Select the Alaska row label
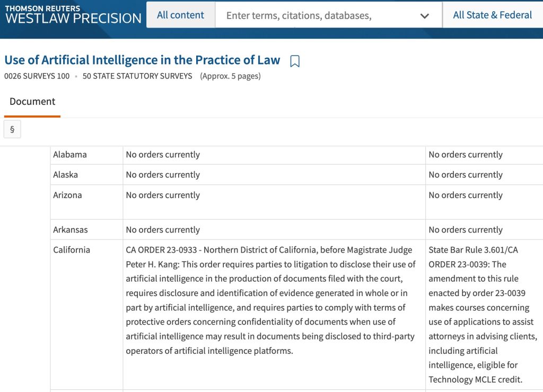This screenshot has width=543, height=392. click(65, 175)
